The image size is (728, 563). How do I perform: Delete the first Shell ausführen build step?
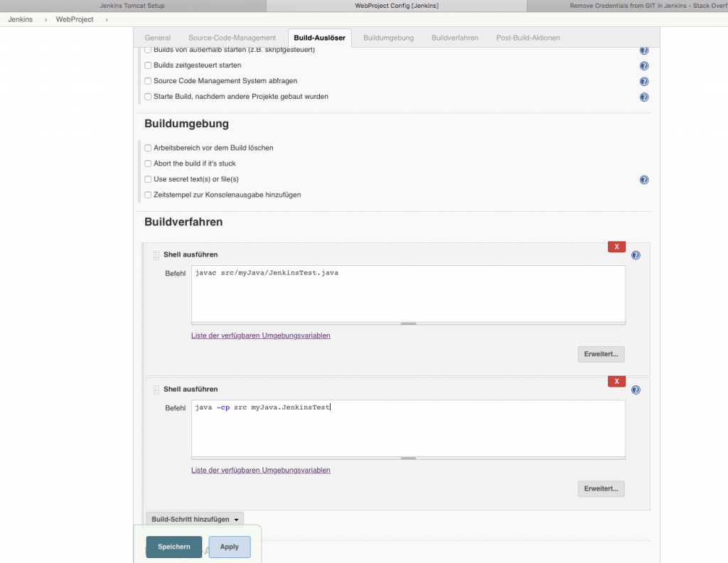(616, 247)
